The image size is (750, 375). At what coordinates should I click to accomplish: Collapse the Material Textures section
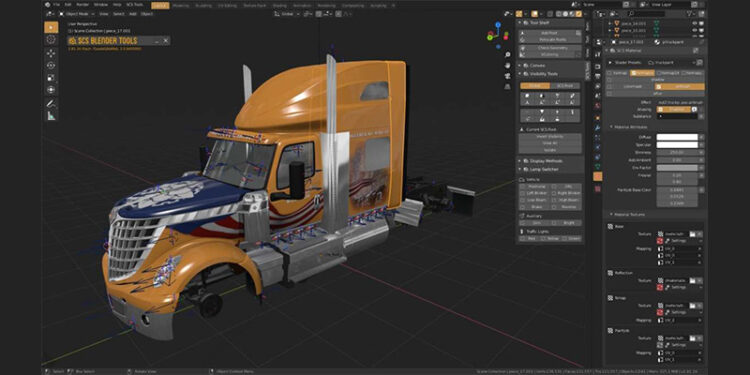[x=611, y=214]
